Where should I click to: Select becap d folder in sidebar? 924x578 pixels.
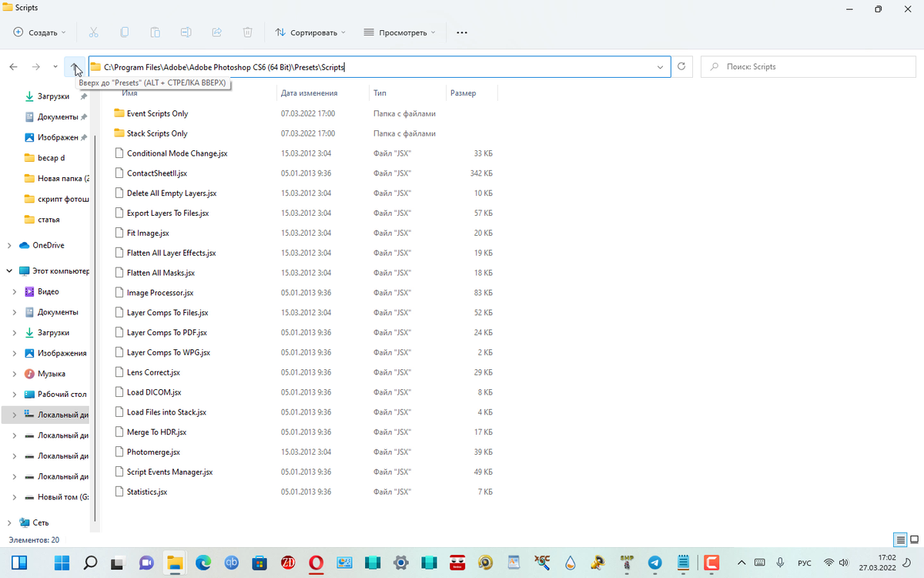click(x=51, y=158)
